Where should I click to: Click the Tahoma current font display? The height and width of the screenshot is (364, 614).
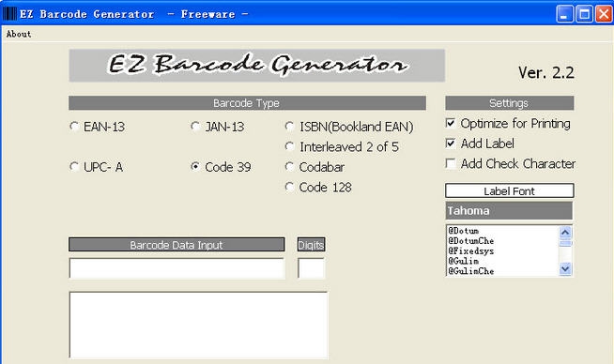509,210
